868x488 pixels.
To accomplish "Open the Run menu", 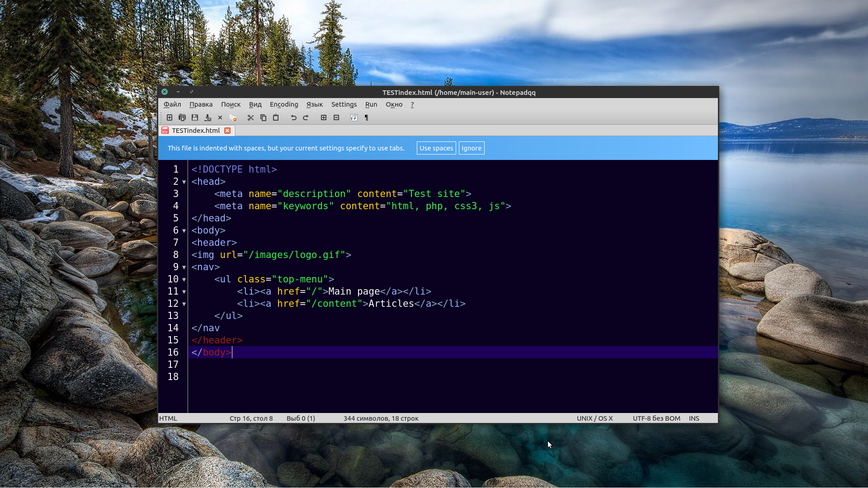I will pyautogui.click(x=371, y=104).
